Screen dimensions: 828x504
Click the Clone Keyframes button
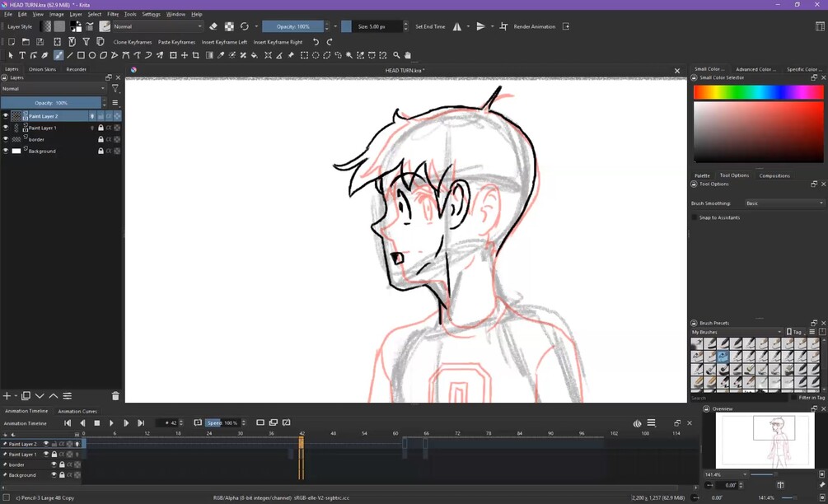click(x=133, y=42)
